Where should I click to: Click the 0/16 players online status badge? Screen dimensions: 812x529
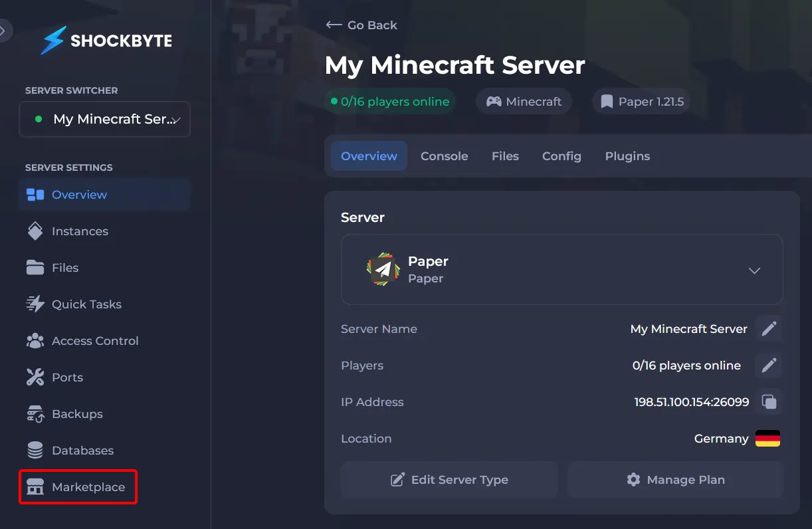(x=390, y=102)
